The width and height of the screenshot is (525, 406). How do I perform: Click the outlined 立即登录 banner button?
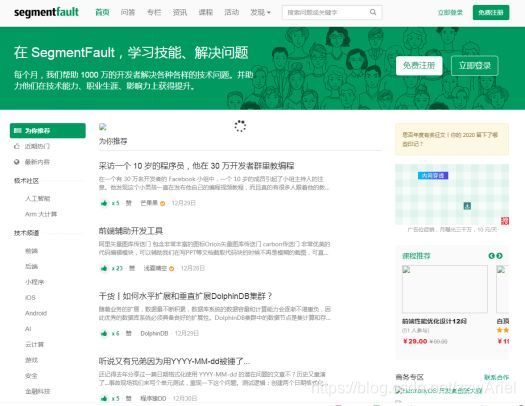(x=475, y=66)
